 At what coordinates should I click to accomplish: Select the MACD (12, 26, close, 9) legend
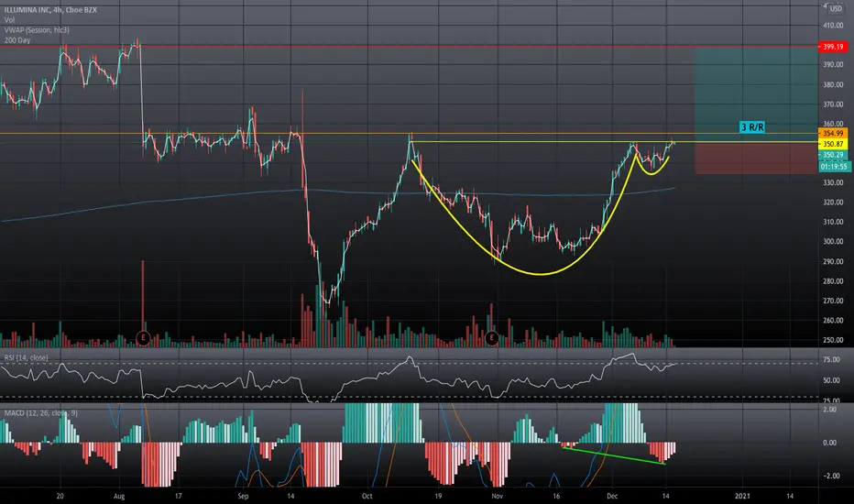pos(41,413)
